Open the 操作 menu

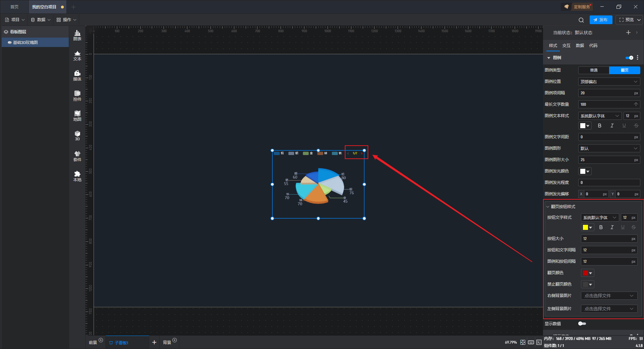tap(66, 20)
